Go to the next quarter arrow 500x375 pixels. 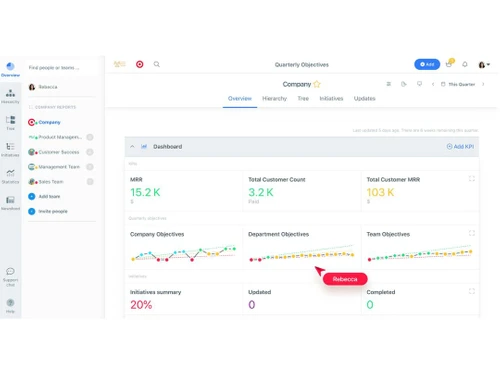click(x=483, y=84)
